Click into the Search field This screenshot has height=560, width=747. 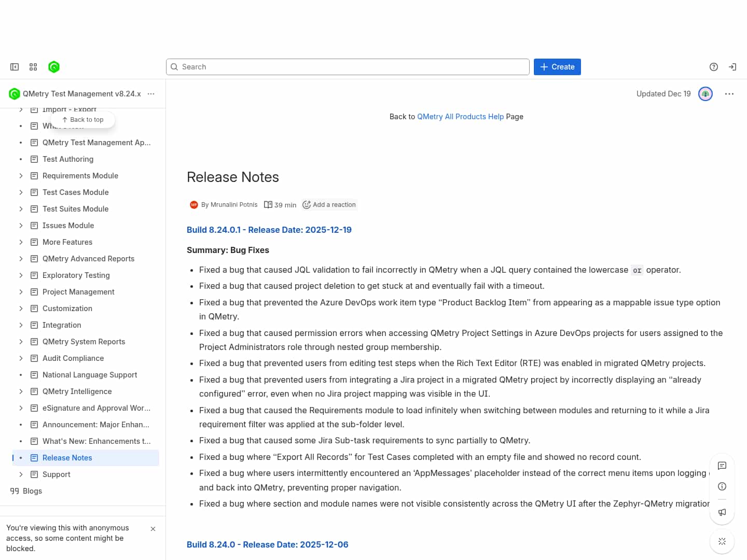pyautogui.click(x=348, y=67)
